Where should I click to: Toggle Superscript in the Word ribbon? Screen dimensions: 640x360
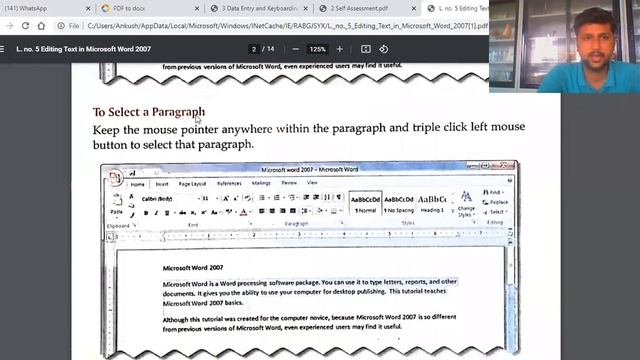point(203,213)
